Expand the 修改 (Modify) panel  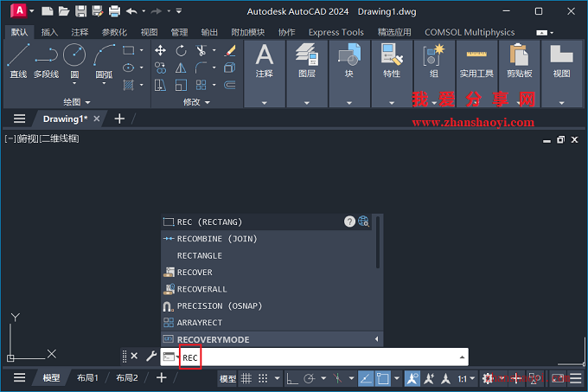click(x=196, y=102)
